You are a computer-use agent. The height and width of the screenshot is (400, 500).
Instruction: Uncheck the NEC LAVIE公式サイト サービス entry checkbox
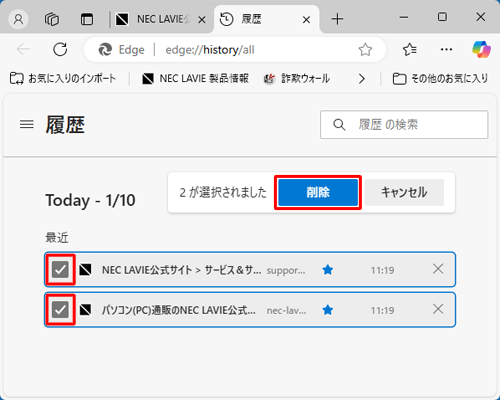point(60,269)
